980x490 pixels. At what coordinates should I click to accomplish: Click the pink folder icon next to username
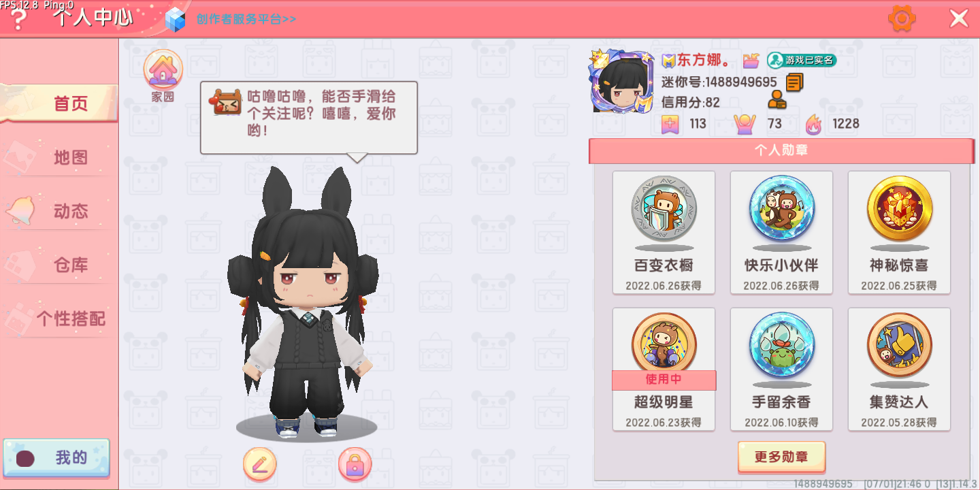coord(751,61)
